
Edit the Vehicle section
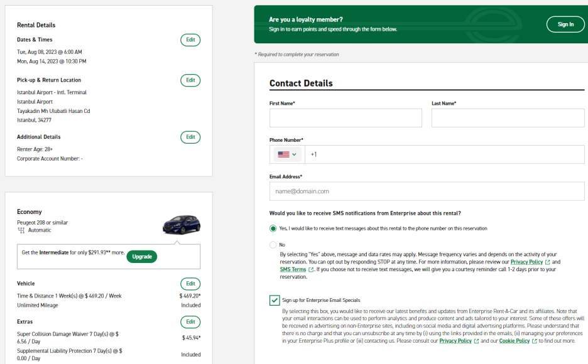click(x=190, y=284)
